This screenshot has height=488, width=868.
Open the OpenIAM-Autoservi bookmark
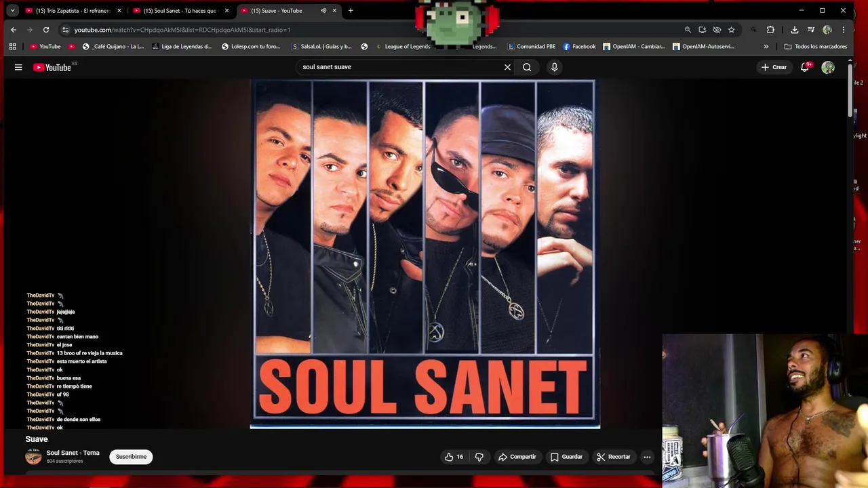(x=703, y=47)
